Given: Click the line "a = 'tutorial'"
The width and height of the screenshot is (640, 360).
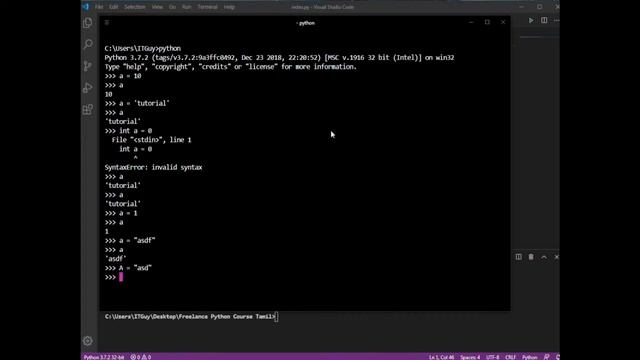Looking at the screenshot, I should tap(137, 103).
